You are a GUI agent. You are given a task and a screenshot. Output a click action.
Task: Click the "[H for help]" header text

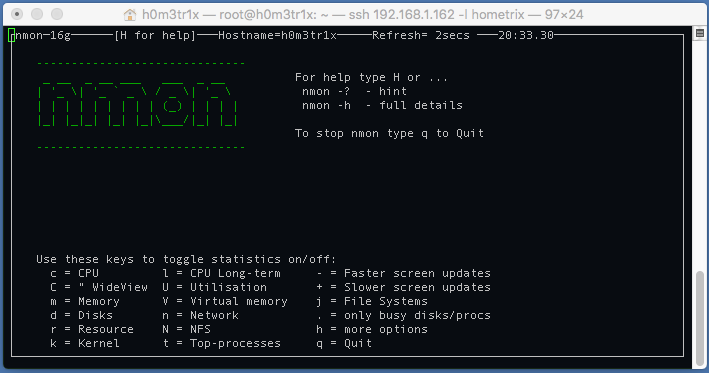pos(155,35)
